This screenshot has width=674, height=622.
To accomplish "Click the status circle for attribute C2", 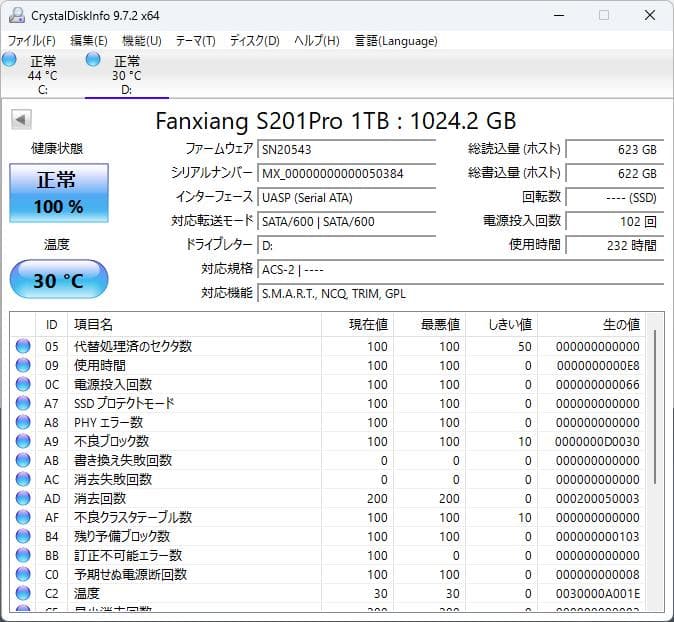I will click(23, 593).
